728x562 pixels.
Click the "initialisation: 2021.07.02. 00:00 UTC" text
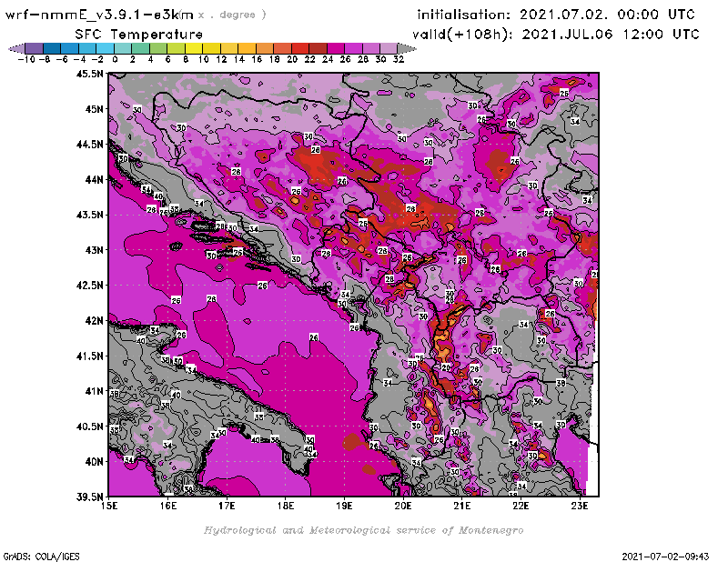(556, 15)
